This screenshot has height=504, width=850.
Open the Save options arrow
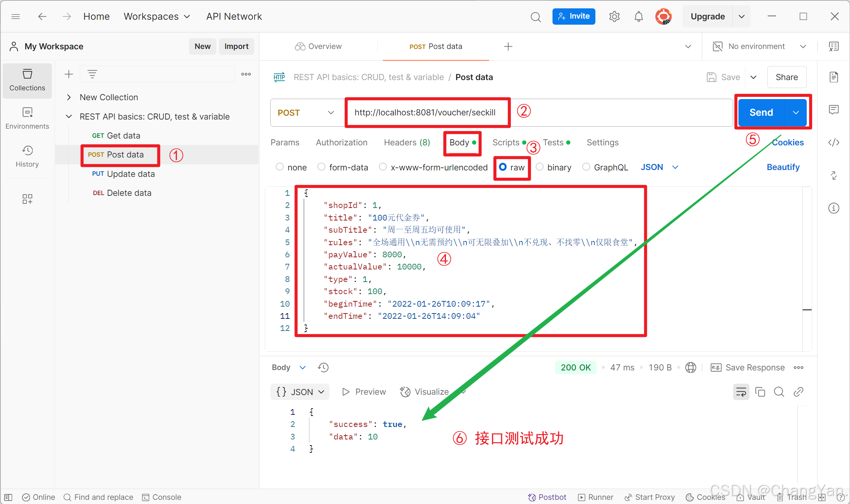[x=754, y=77]
